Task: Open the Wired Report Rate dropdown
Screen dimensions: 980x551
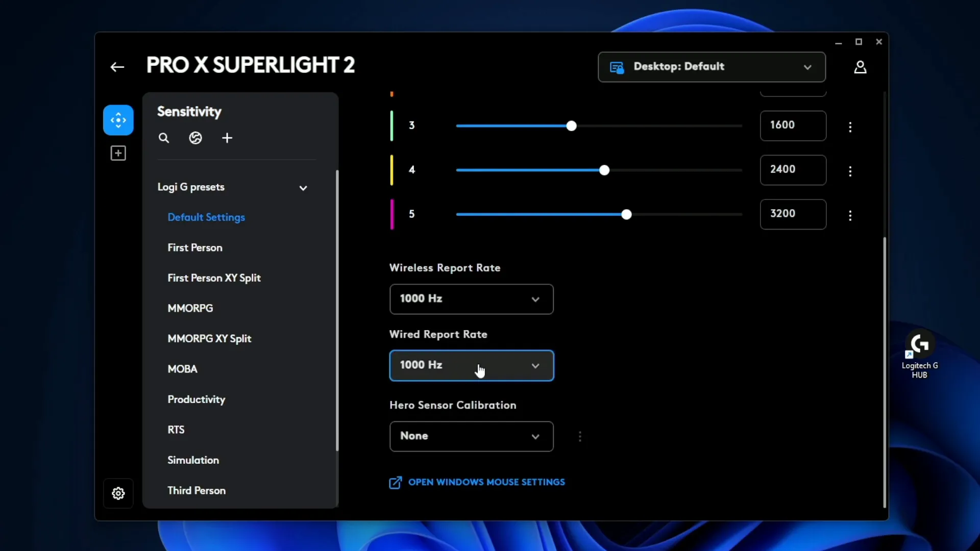Action: point(471,365)
